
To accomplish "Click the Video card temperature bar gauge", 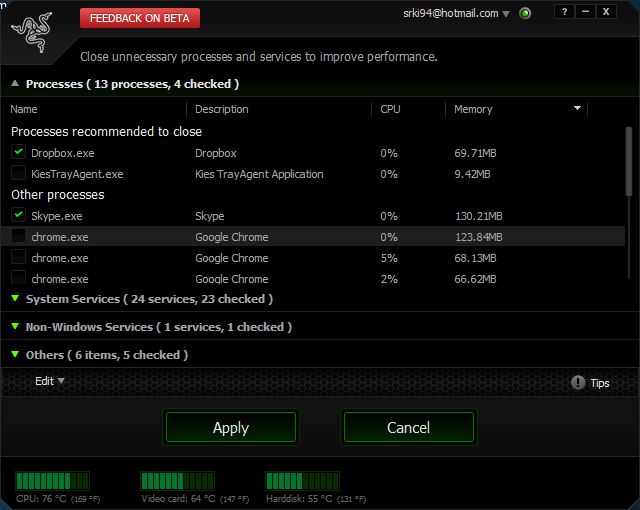I will (177, 481).
